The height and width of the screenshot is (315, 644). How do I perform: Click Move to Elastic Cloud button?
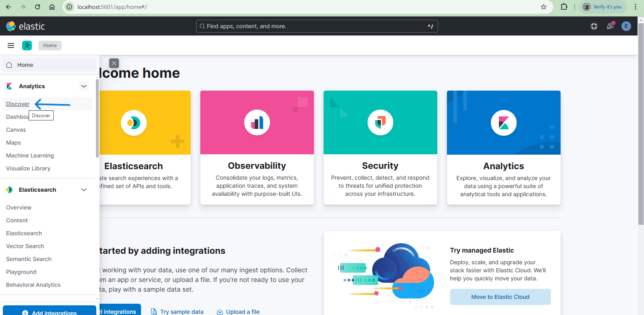(501, 297)
